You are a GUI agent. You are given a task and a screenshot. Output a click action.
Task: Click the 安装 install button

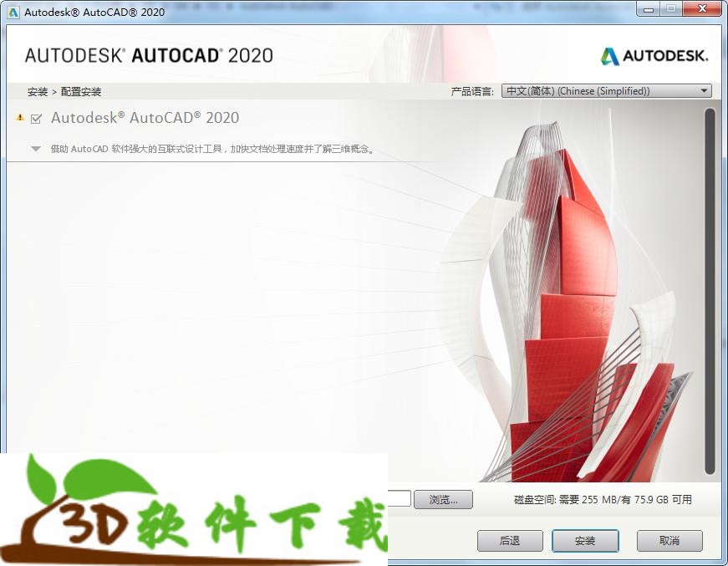tap(585, 541)
